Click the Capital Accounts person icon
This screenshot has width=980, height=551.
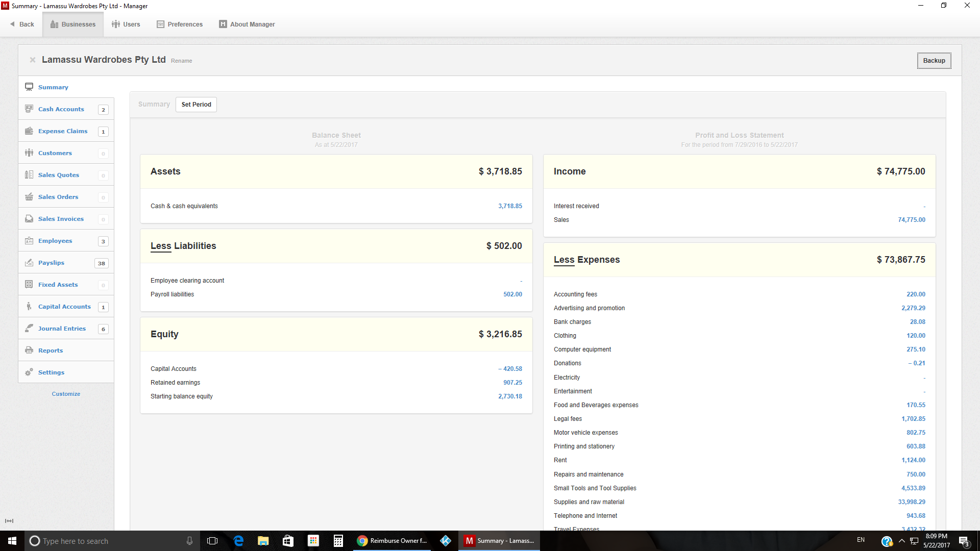tap(29, 306)
